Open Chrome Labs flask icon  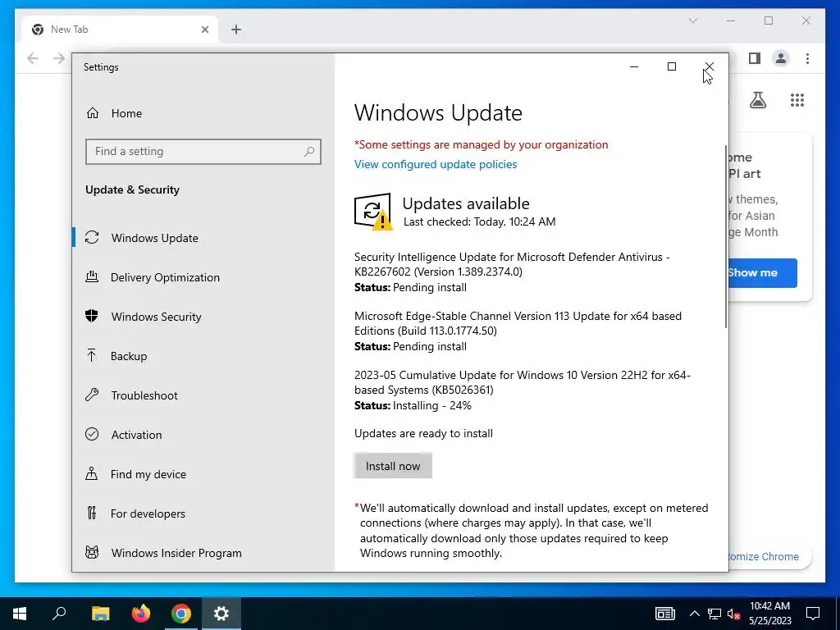coord(757,100)
